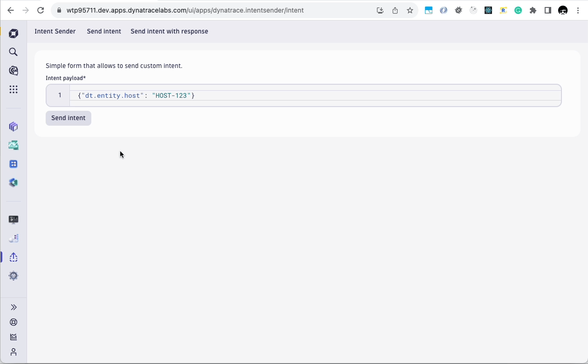Bookmark this tab with the star

click(410, 10)
